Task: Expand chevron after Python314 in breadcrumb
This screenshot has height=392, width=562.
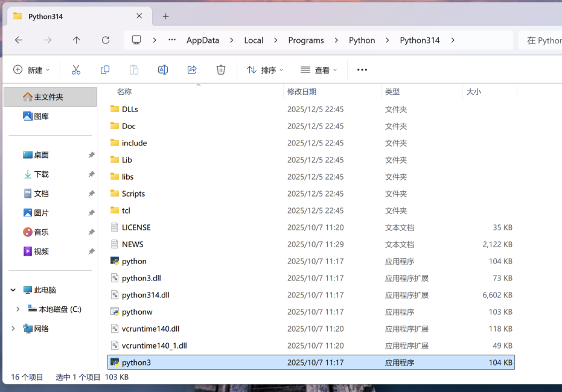Action: click(453, 40)
